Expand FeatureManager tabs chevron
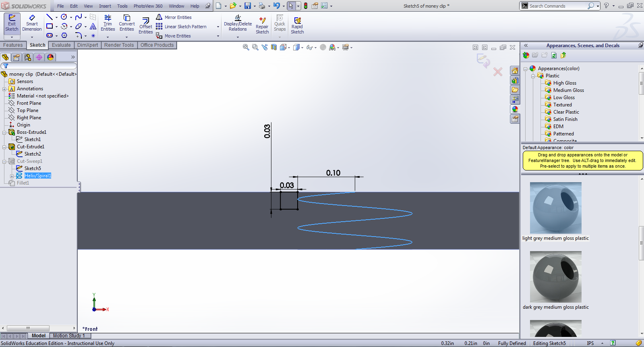This screenshot has width=644, height=347. 73,57
